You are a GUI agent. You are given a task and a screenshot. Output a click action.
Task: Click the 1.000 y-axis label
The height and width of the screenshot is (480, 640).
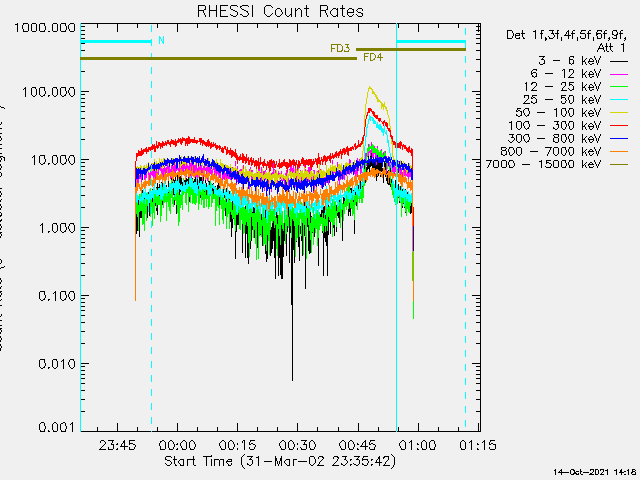point(57,228)
